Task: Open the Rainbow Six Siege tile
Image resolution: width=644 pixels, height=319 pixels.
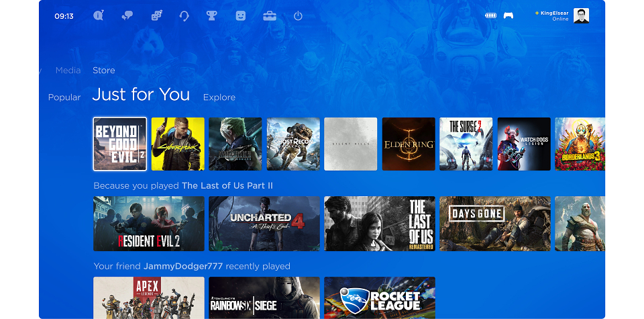Action: coord(264,298)
